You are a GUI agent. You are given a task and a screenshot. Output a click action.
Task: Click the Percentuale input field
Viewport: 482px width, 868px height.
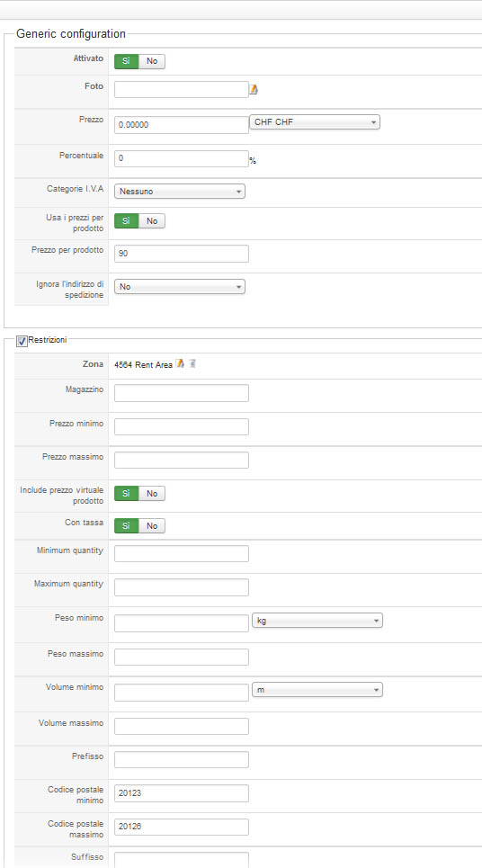point(182,159)
